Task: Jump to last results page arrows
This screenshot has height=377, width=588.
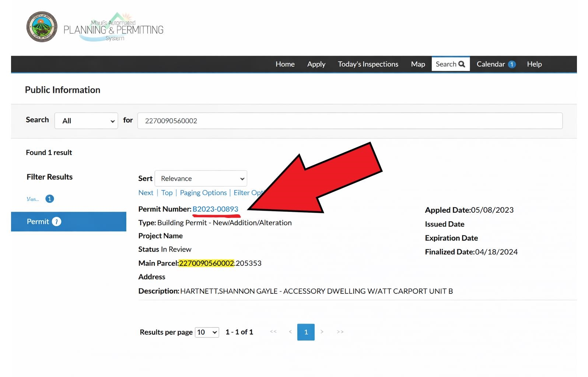Action: (340, 332)
